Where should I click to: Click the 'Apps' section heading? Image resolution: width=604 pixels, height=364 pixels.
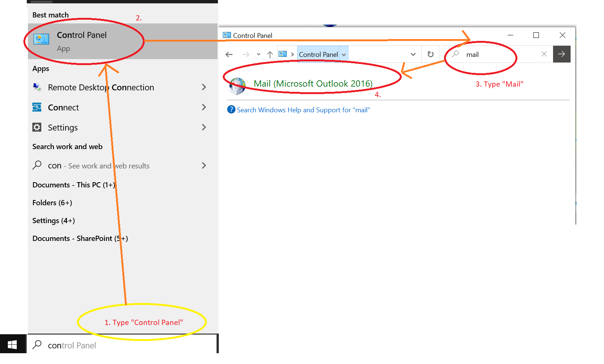[x=41, y=69]
